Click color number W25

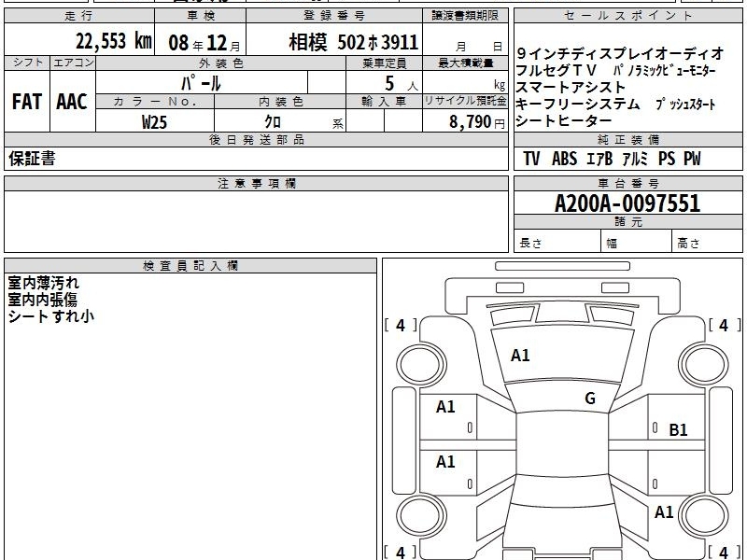tap(154, 122)
